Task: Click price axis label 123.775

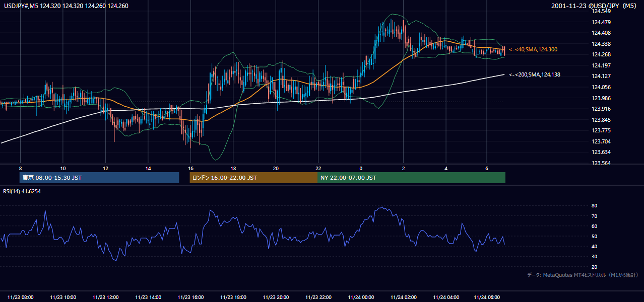Action: point(601,130)
